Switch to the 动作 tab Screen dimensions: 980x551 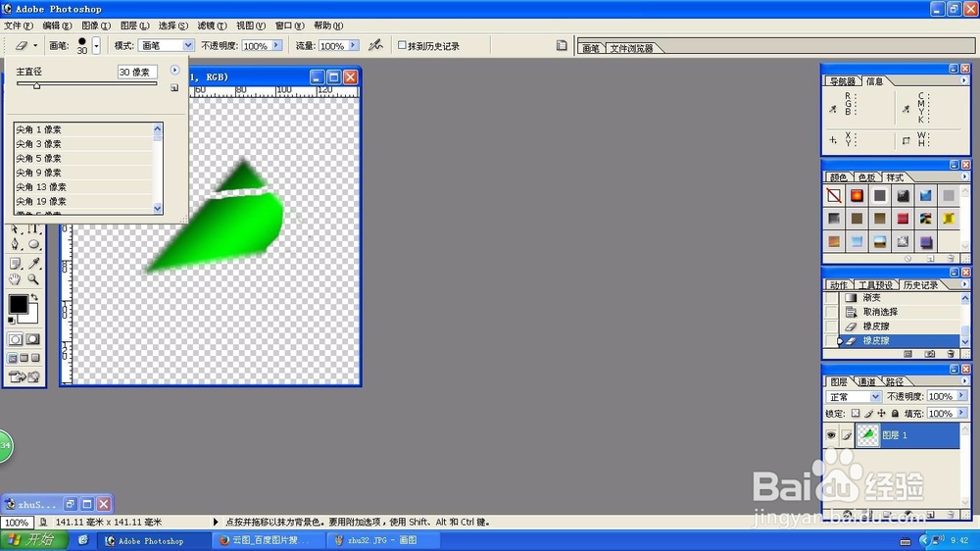coord(839,284)
